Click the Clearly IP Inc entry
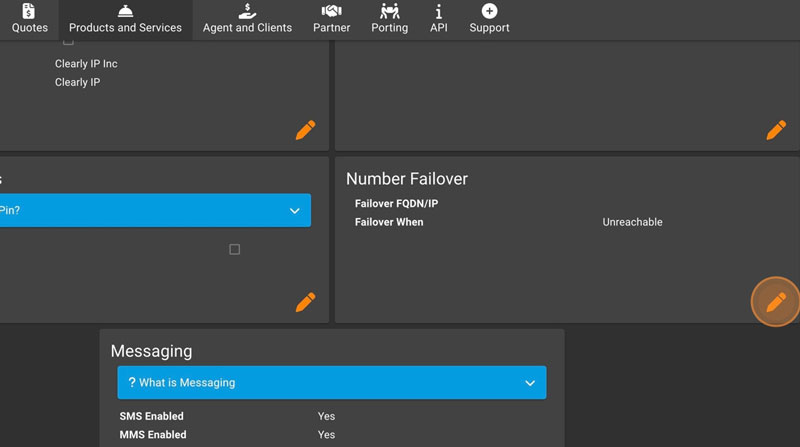Image resolution: width=800 pixels, height=447 pixels. click(x=86, y=64)
